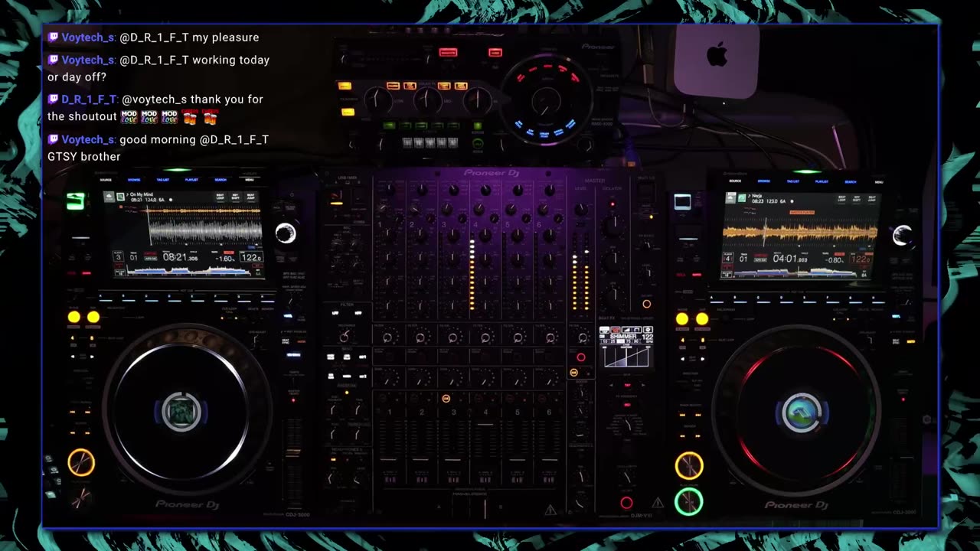Click the RMX-1000 LOW isolator knob
The height and width of the screenshot is (551, 980).
377,99
